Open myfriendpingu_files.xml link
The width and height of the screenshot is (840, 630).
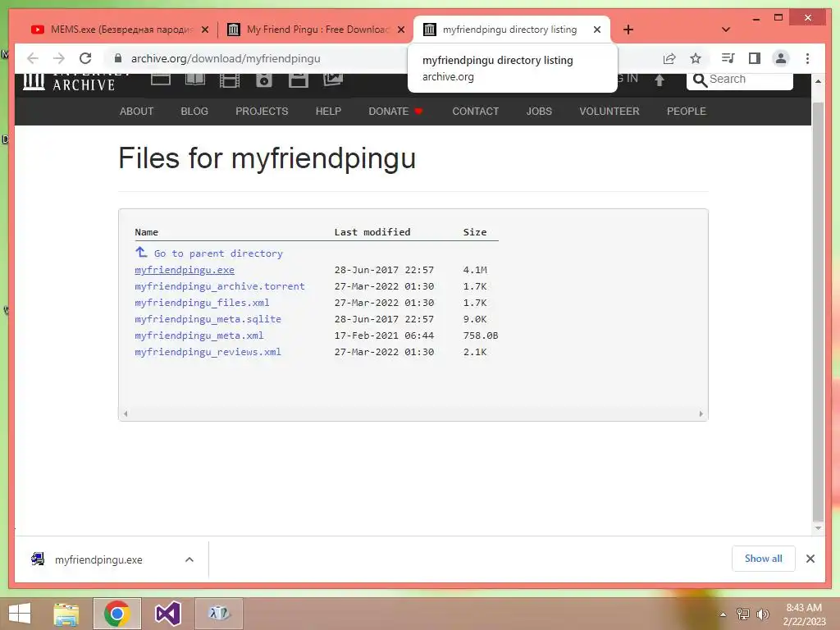pos(202,302)
